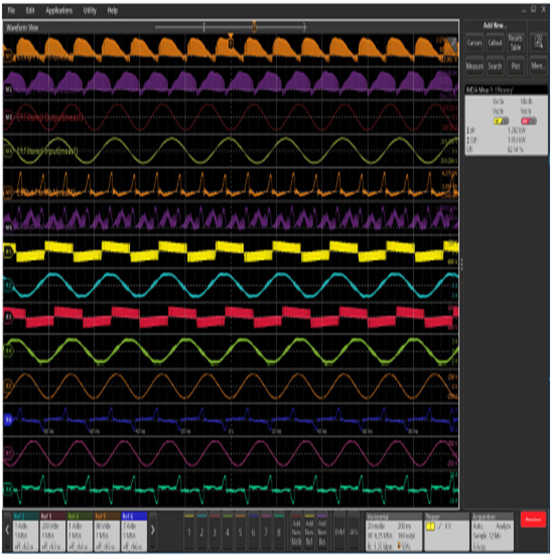Open the Acquisition settings badge
The image size is (555, 557).
pyautogui.click(x=492, y=532)
